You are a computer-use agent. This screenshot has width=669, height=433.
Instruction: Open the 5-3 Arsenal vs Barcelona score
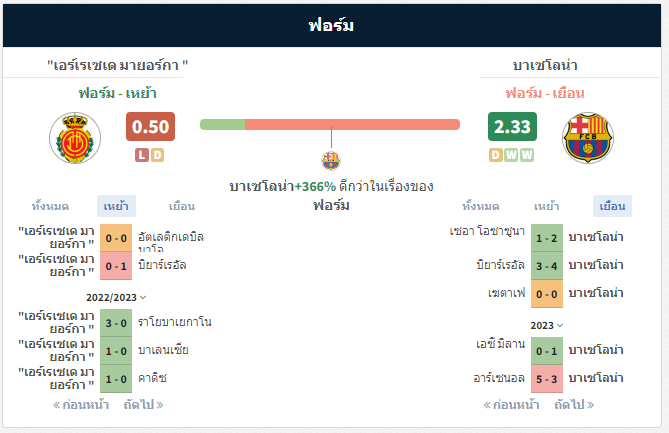(547, 379)
